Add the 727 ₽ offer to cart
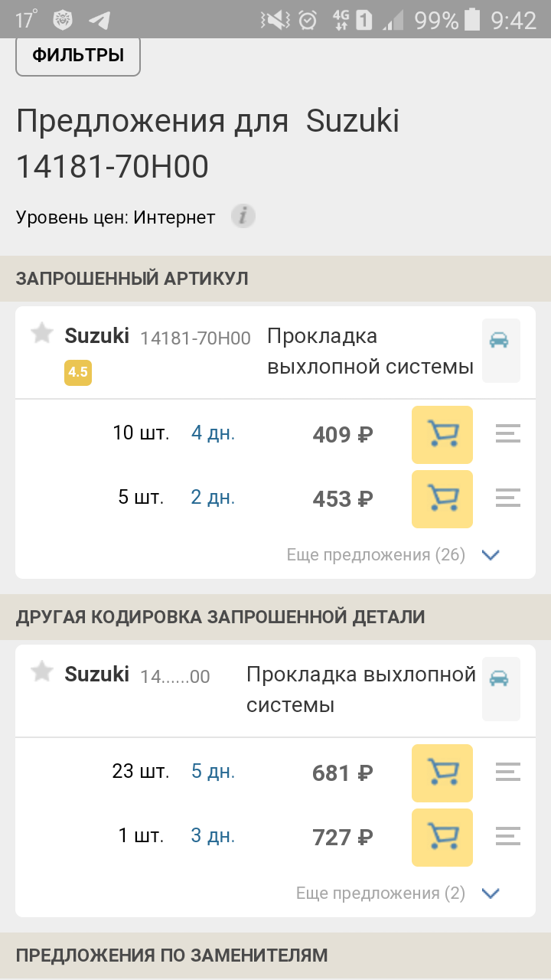Screen dimensions: 551x980 (x=442, y=838)
